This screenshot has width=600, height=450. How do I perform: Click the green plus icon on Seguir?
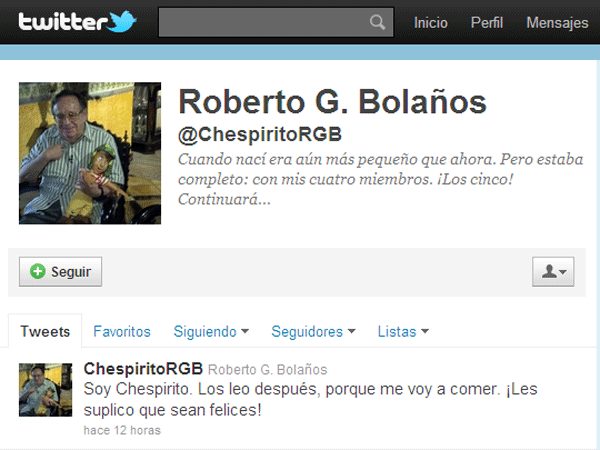coord(38,271)
